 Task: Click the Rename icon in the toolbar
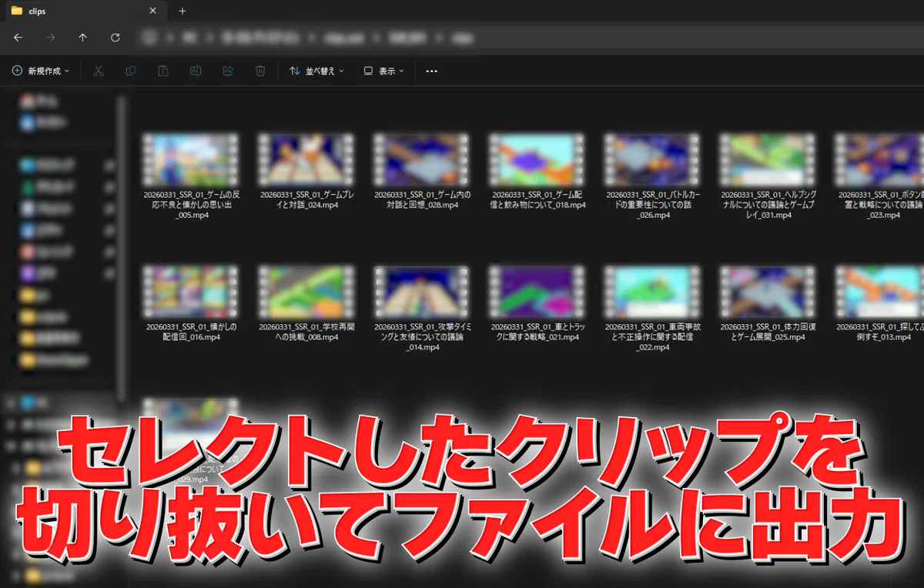click(196, 71)
